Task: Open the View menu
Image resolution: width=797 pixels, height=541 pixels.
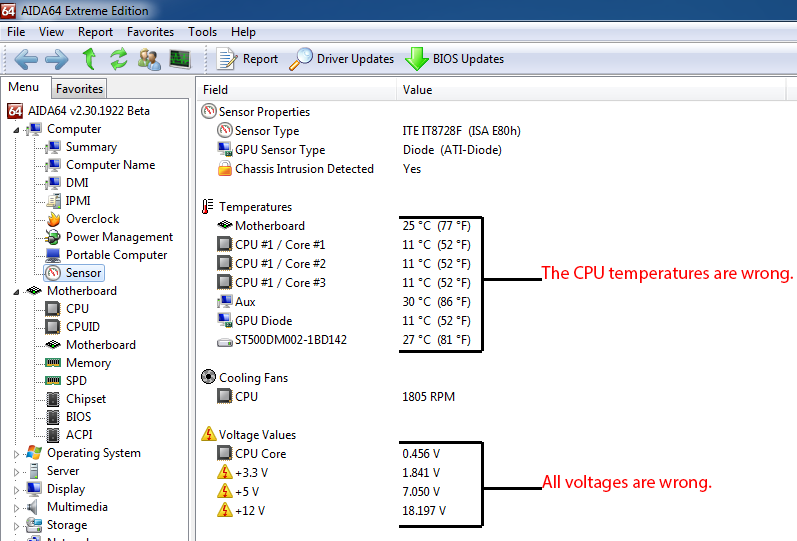Action: [x=51, y=32]
